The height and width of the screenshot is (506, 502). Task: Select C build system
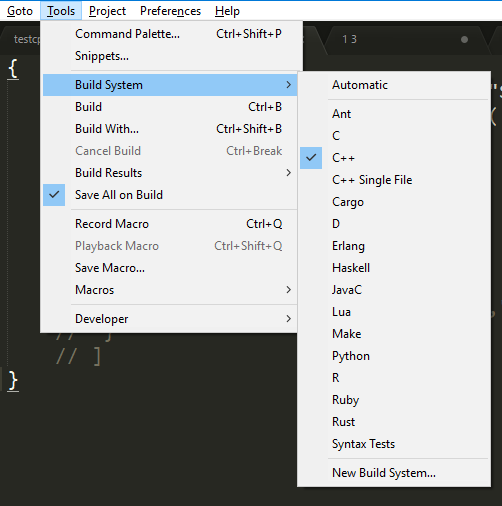[x=394, y=136]
